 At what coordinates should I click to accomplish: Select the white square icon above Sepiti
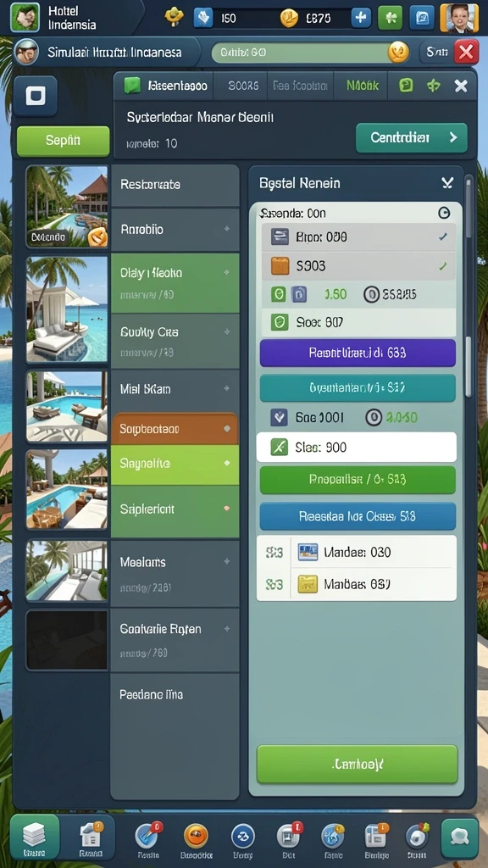tap(35, 97)
